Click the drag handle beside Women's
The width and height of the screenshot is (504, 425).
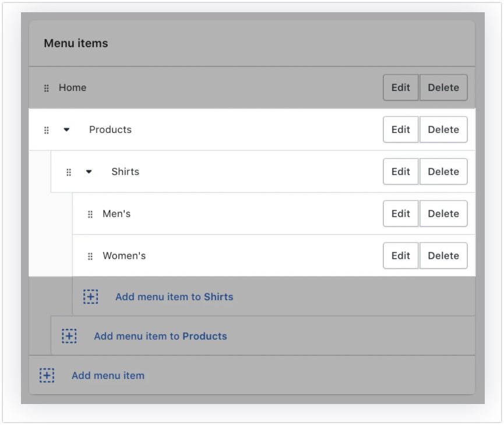pyautogui.click(x=90, y=256)
